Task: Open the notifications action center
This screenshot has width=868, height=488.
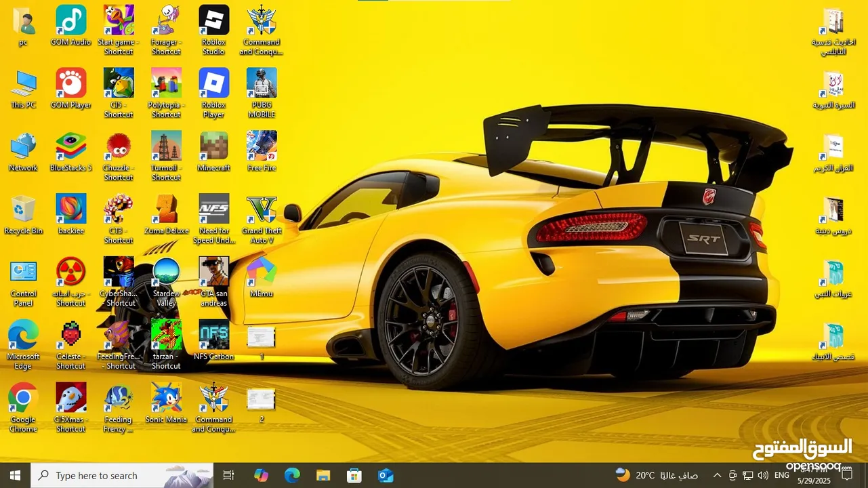Action: [846, 475]
